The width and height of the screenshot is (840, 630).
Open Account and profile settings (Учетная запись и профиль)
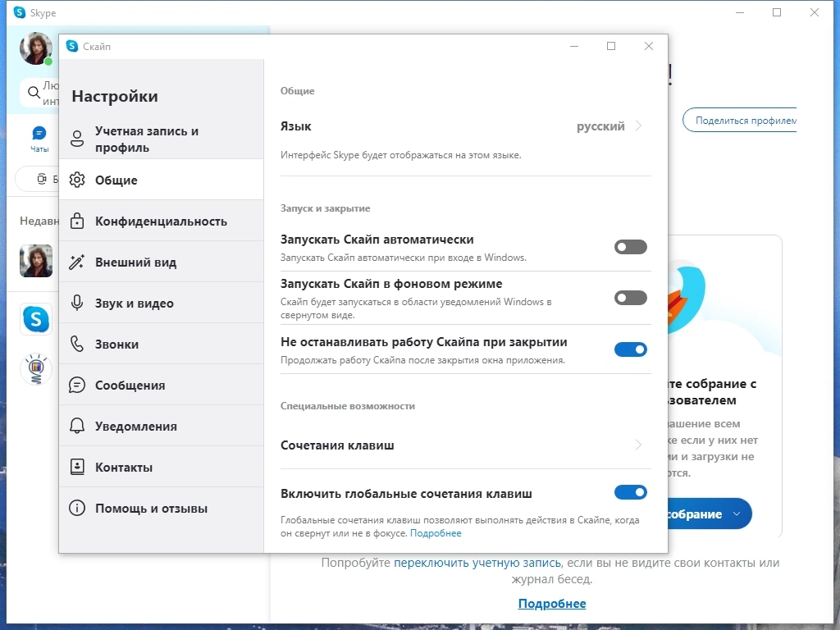click(162, 139)
